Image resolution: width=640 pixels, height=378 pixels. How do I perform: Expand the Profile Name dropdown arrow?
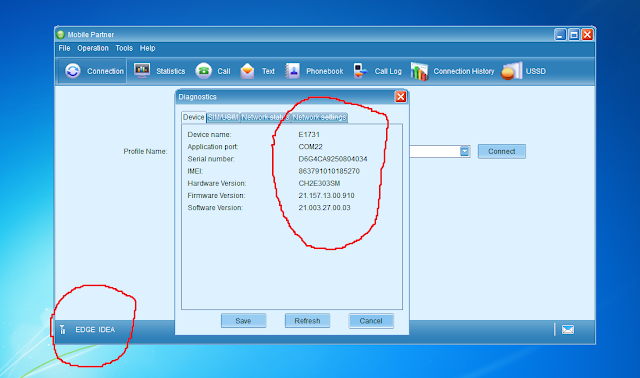pyautogui.click(x=464, y=151)
